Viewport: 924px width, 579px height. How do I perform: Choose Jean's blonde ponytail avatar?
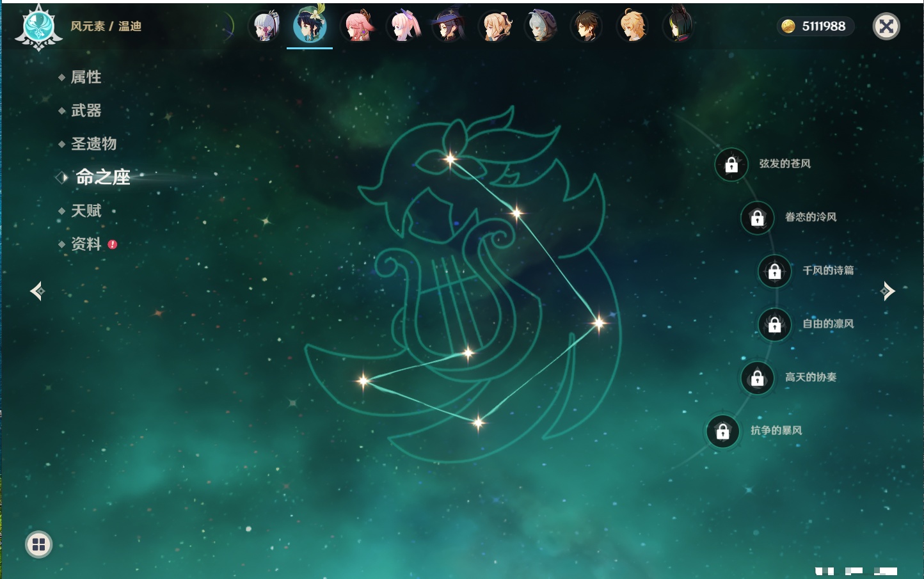click(495, 26)
